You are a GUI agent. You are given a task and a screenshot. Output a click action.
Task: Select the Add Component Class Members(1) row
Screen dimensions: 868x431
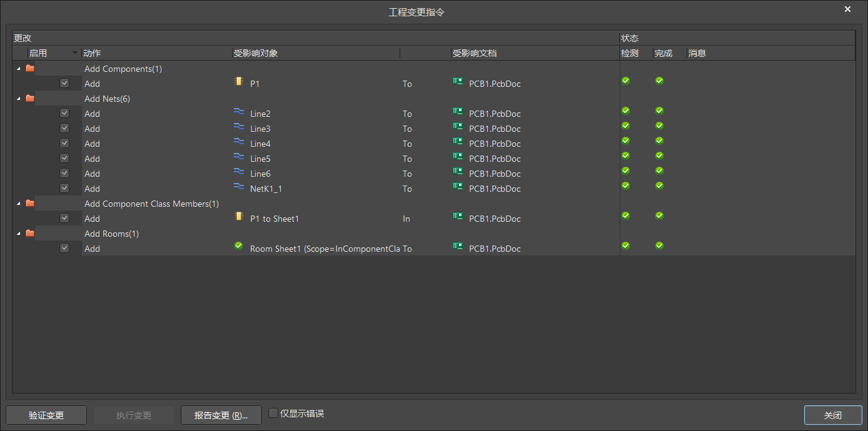click(x=152, y=203)
